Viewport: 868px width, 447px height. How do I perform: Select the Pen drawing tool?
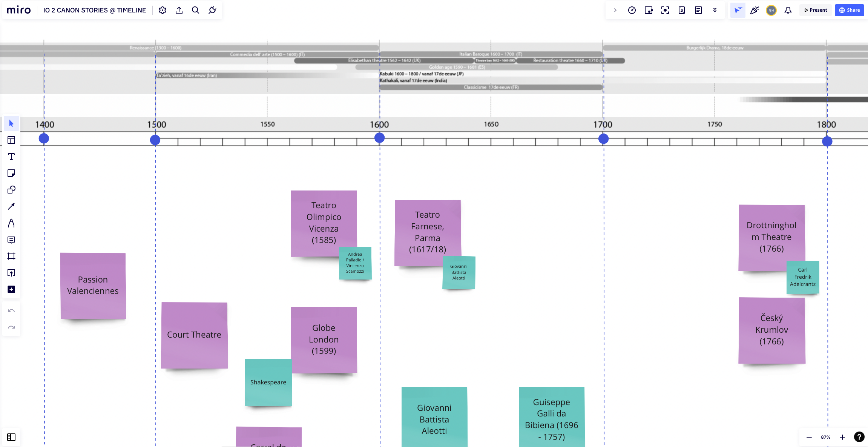pos(11,223)
